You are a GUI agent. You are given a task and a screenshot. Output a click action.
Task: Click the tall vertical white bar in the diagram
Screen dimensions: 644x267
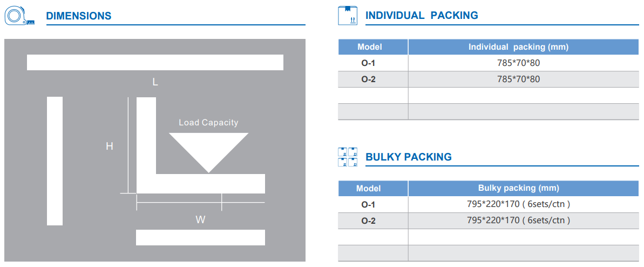(x=55, y=161)
